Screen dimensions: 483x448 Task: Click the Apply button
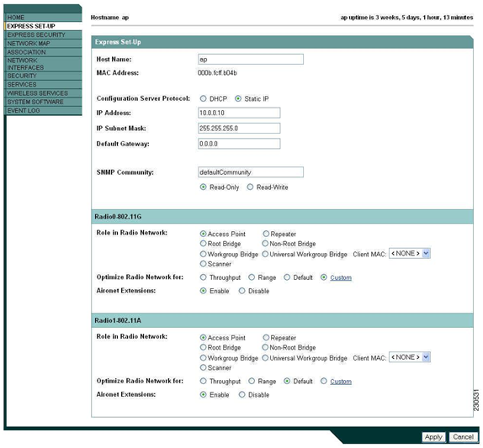(433, 437)
